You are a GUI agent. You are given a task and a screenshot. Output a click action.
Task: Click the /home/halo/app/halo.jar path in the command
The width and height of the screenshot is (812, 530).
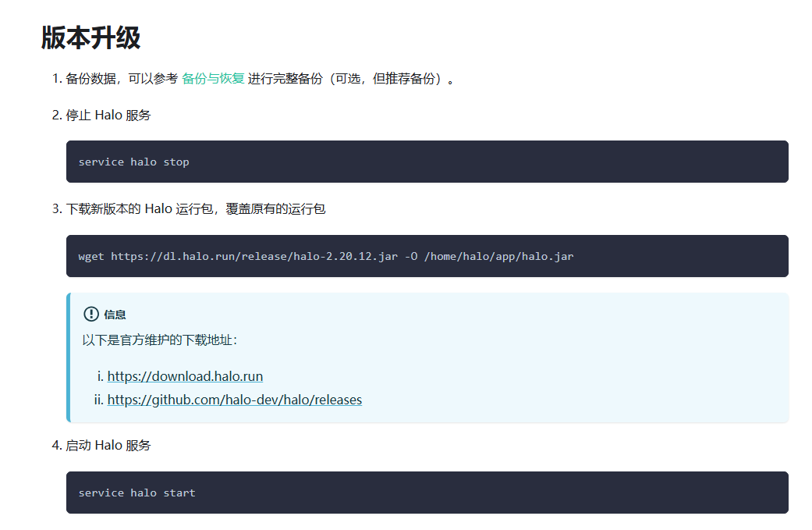pos(498,256)
